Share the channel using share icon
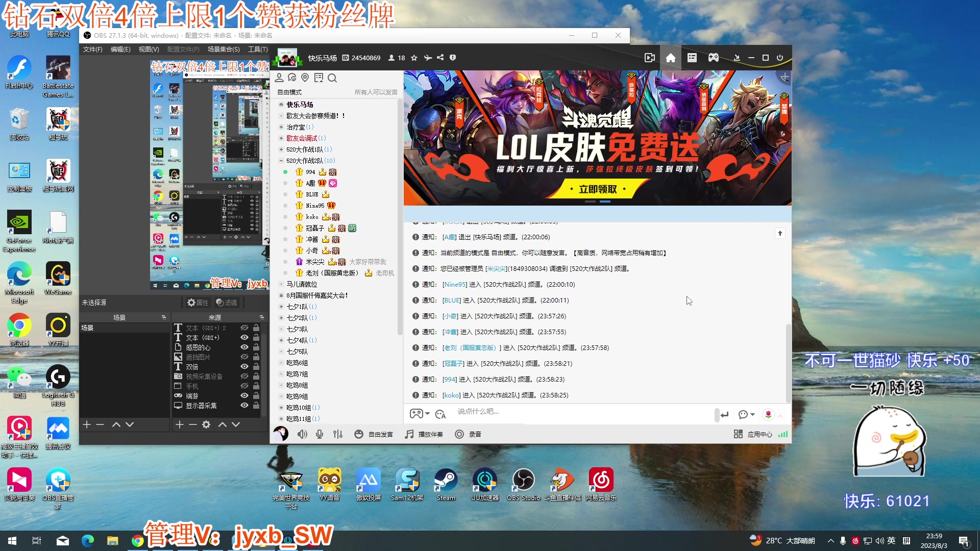This screenshot has height=551, width=980. (440, 58)
